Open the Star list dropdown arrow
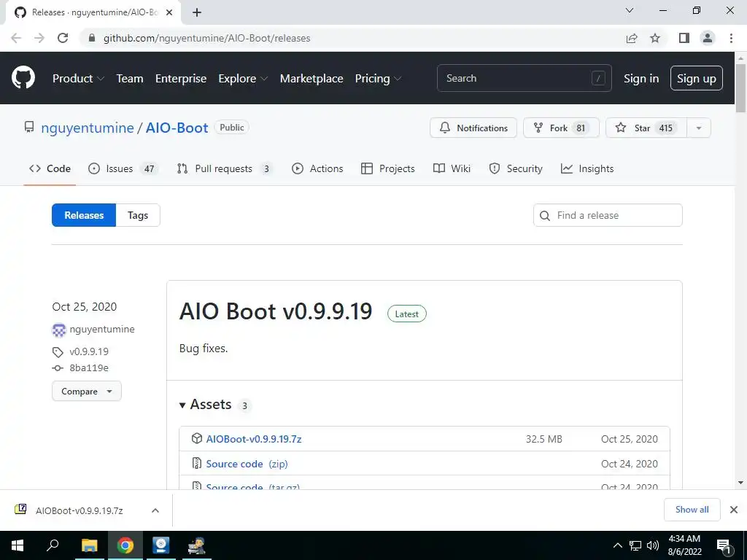The image size is (747, 560). (x=699, y=128)
